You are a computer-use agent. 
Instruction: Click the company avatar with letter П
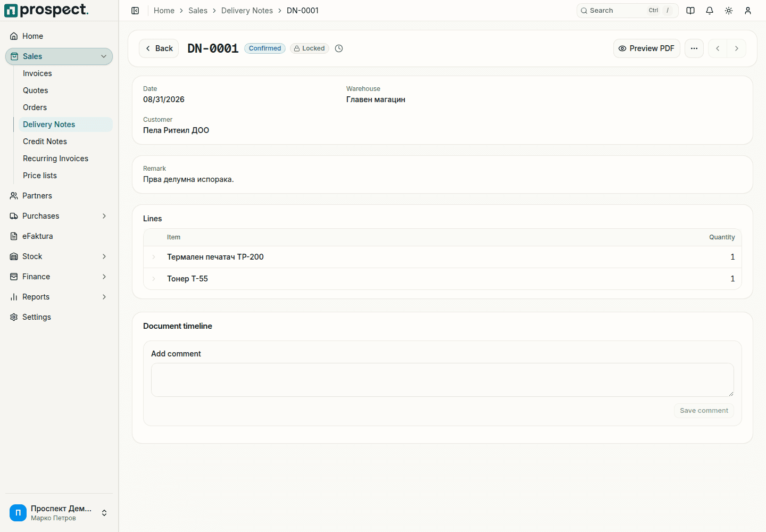coord(18,513)
